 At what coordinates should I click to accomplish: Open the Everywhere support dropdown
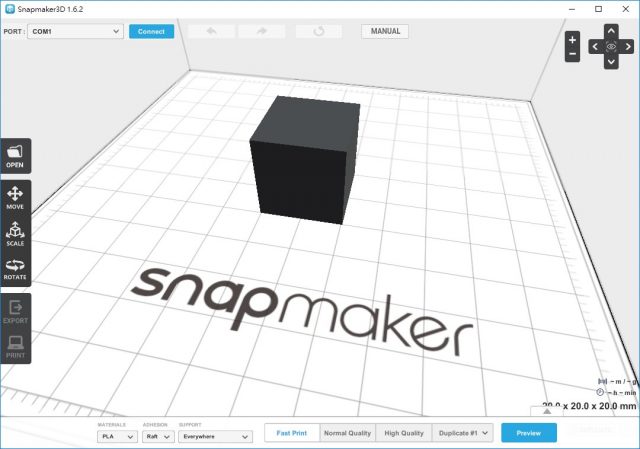click(216, 436)
